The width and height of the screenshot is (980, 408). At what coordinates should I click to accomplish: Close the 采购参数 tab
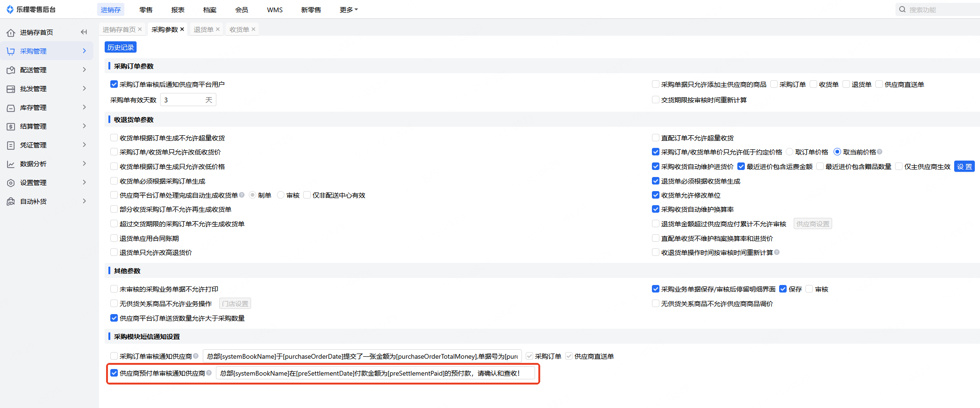182,29
